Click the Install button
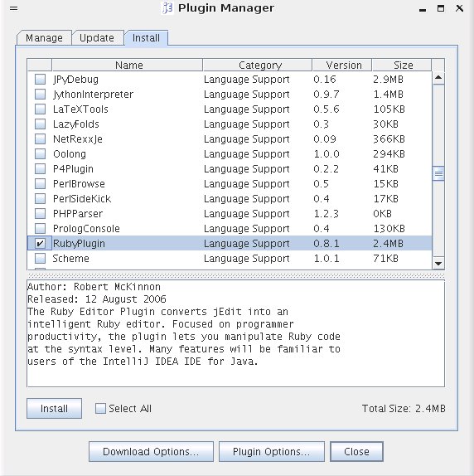The width and height of the screenshot is (474, 476). click(x=54, y=408)
